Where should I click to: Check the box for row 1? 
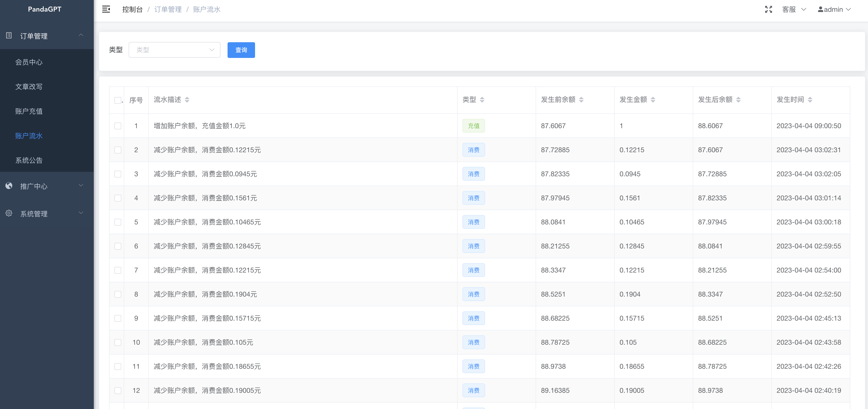tap(118, 126)
